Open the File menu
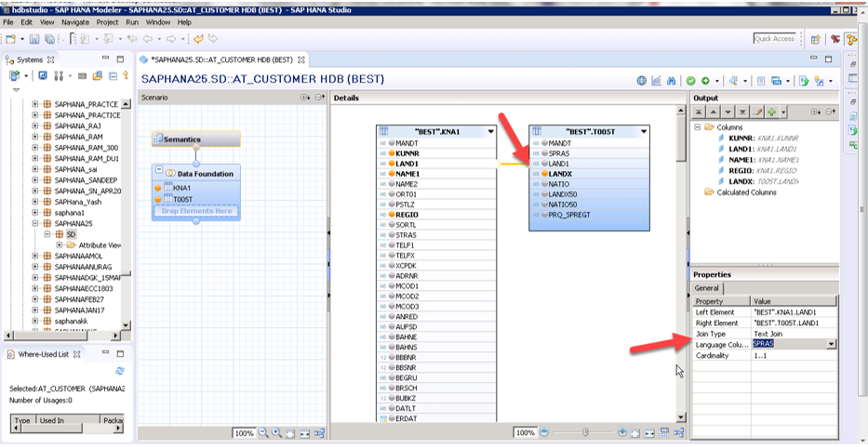 pos(9,22)
